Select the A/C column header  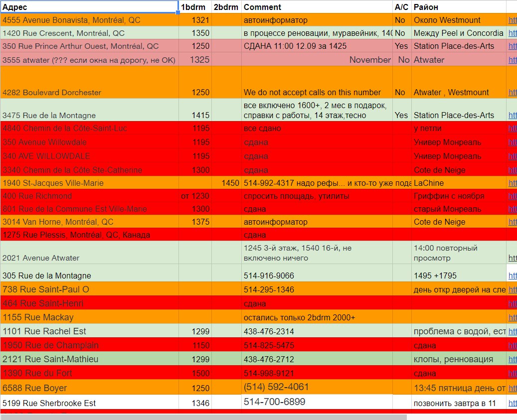point(402,7)
